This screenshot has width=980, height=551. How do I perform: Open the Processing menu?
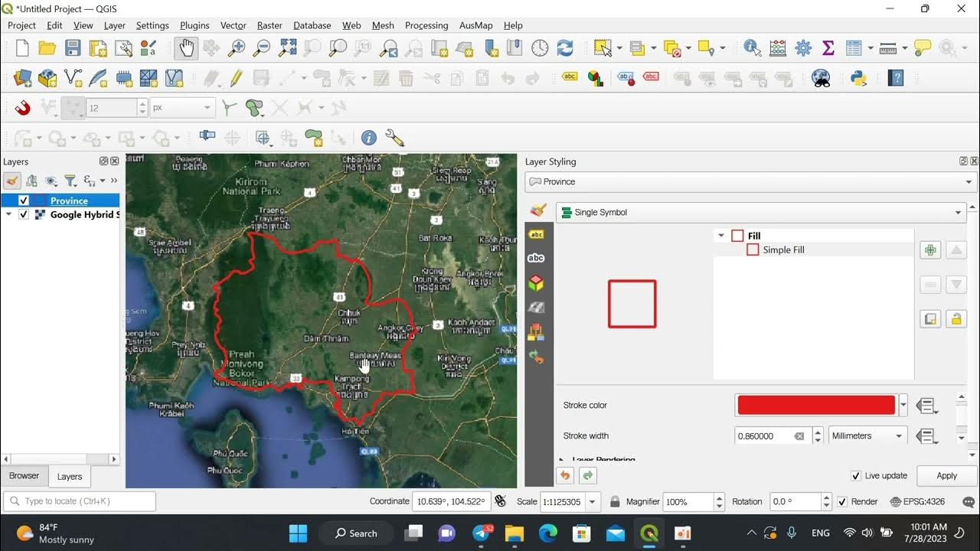[x=426, y=25]
